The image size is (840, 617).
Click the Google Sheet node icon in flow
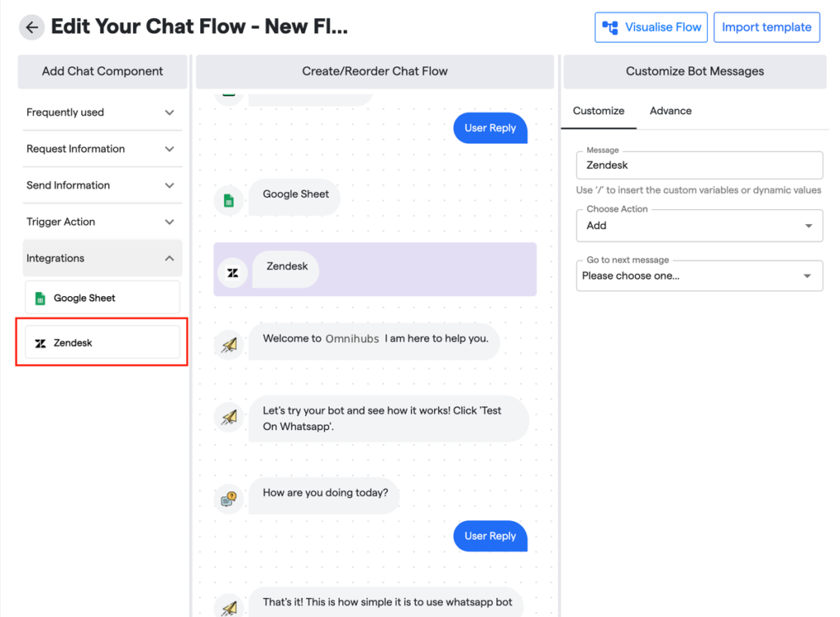[229, 200]
